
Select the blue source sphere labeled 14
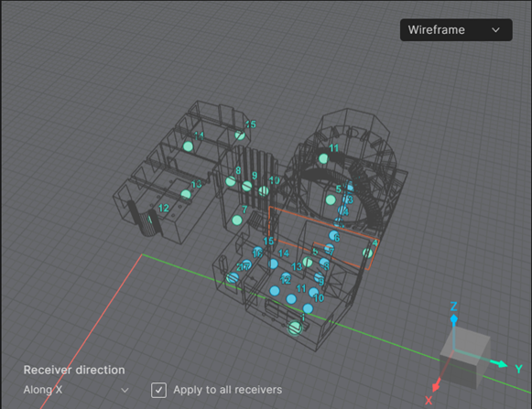[273, 264]
